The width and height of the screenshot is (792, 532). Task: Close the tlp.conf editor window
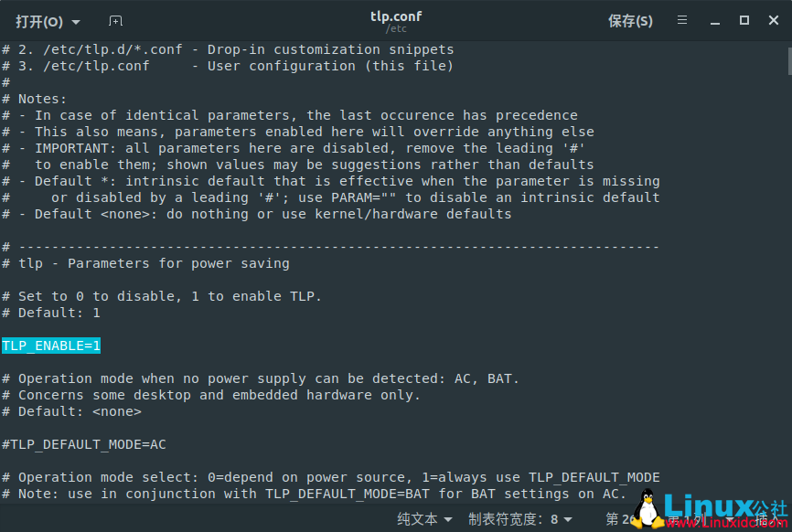coord(773,20)
